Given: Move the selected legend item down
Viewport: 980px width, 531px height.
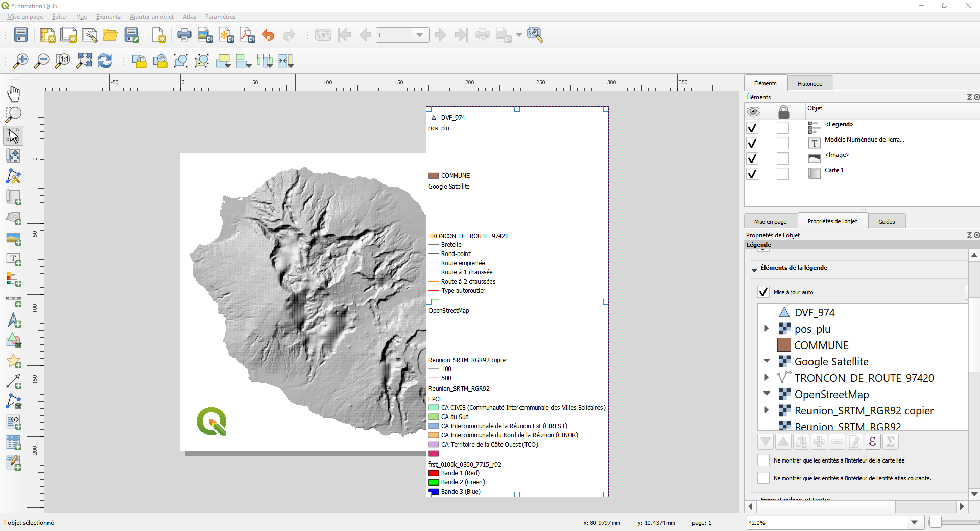Looking at the screenshot, I should click(x=764, y=442).
